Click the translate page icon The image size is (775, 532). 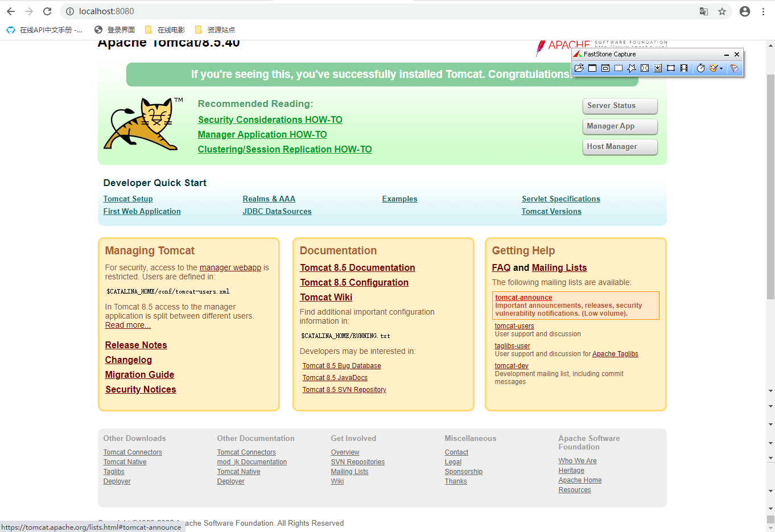[704, 11]
